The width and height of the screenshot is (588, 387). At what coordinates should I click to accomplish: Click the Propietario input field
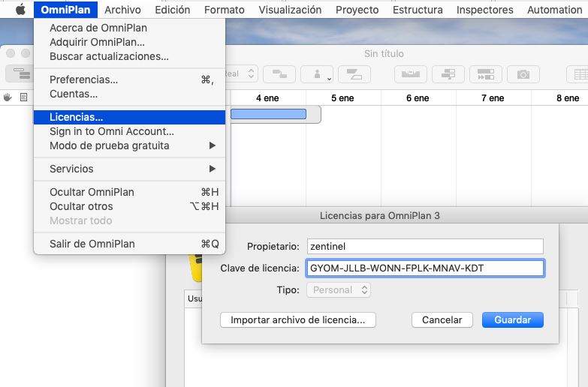pos(425,246)
